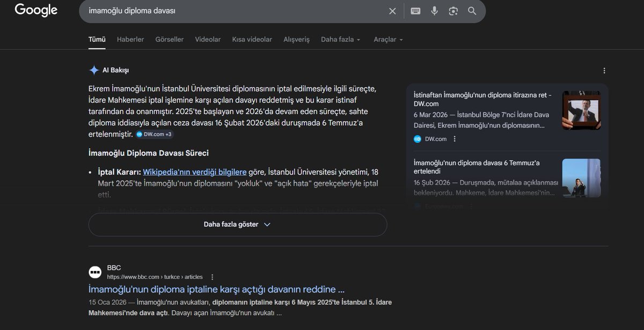Screen dimensions: 644x330
Task: Open the Kısa videolar tab
Action: click(252, 39)
